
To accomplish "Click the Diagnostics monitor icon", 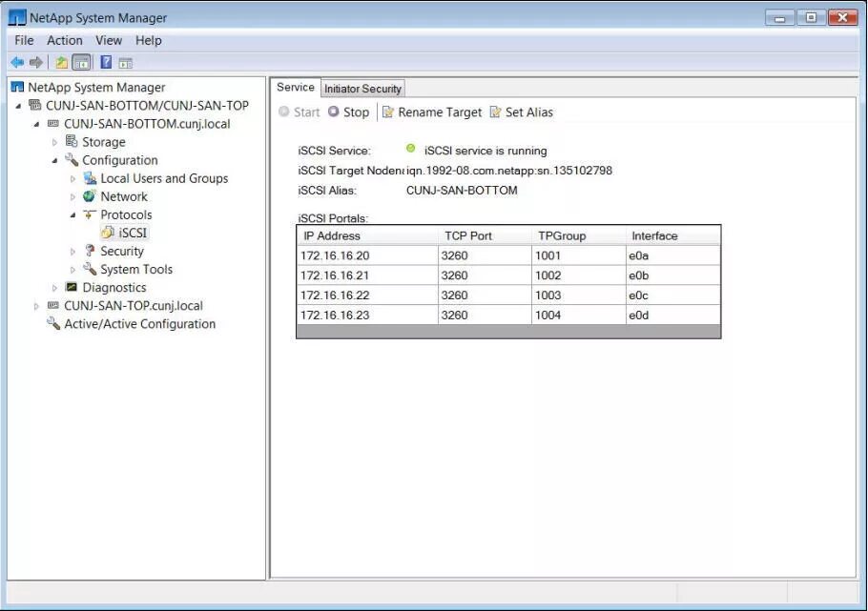I will coord(72,287).
